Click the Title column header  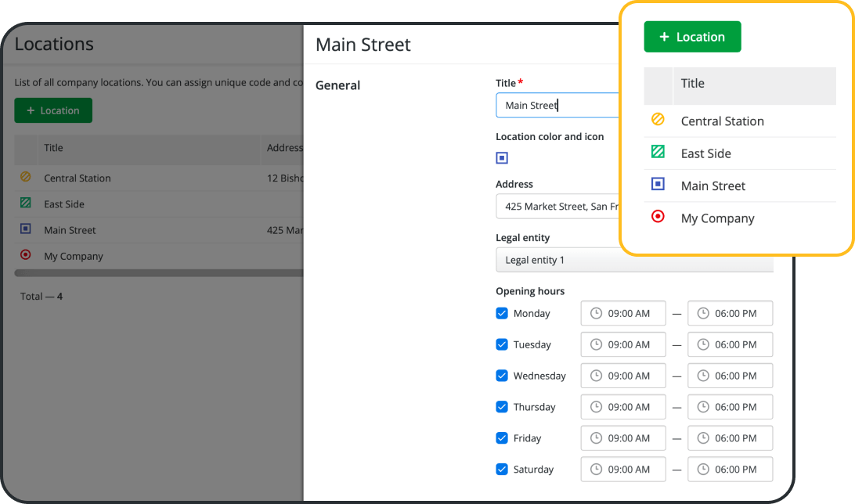coord(53,148)
